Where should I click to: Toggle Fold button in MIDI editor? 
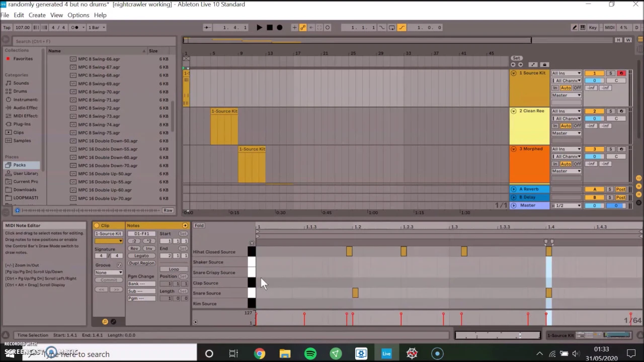coord(199,226)
